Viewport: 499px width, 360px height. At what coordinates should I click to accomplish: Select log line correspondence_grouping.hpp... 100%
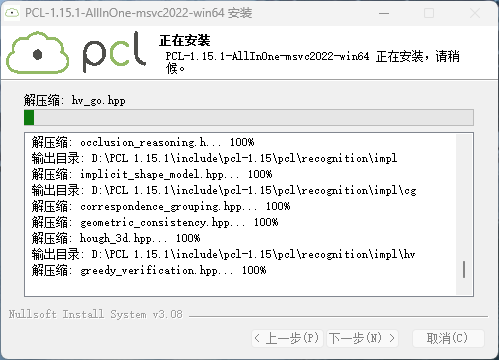[161, 206]
